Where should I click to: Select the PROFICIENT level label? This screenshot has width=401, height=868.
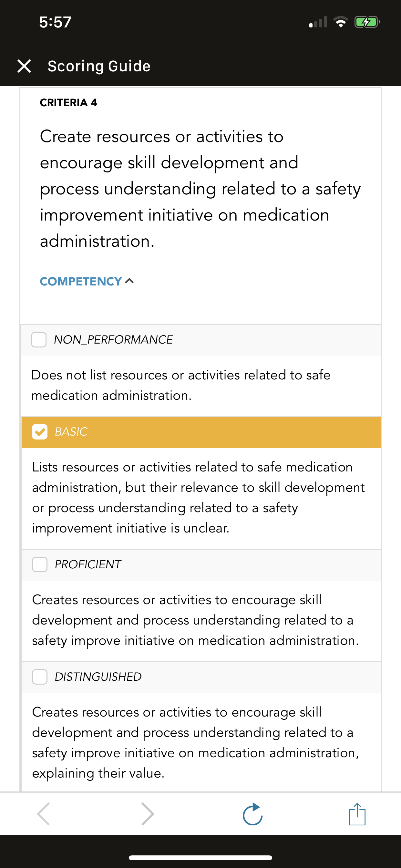click(x=88, y=564)
